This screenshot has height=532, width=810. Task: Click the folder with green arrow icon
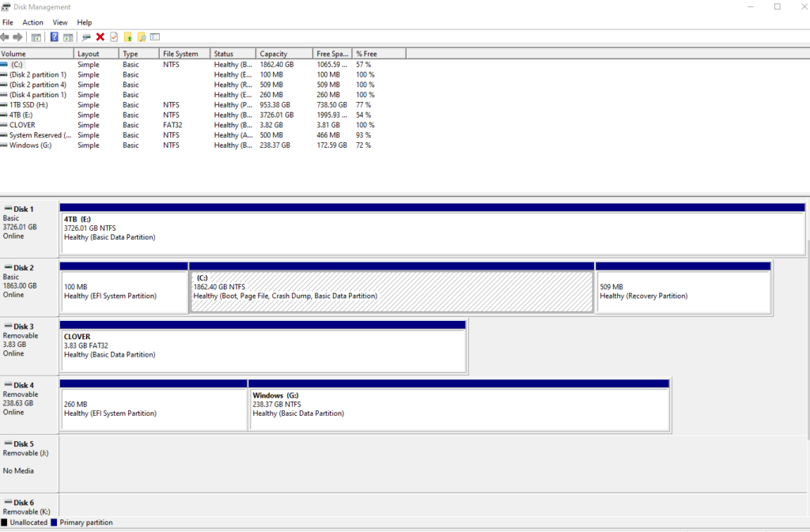click(128, 37)
